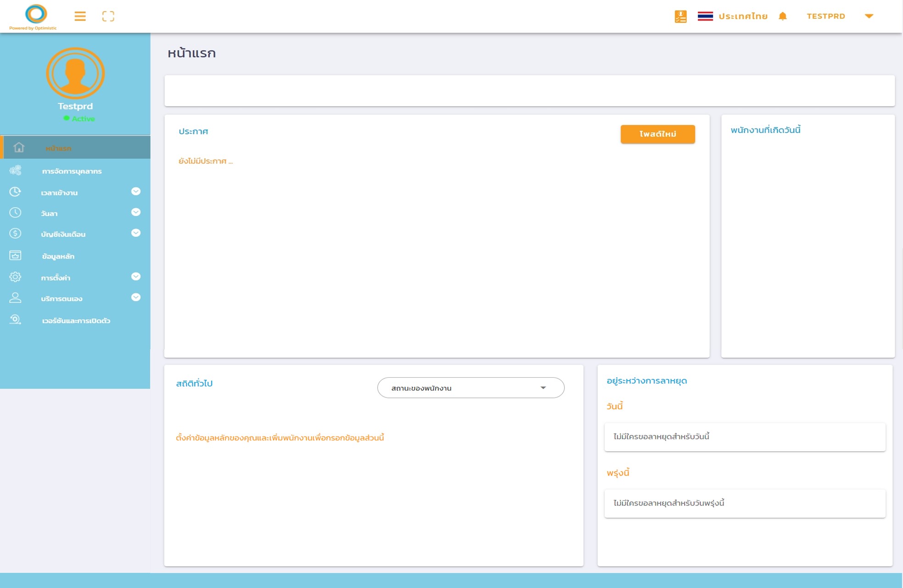Image resolution: width=903 pixels, height=588 pixels.
Task: Click the orange โพสต์ใหม่ button
Action: (657, 134)
